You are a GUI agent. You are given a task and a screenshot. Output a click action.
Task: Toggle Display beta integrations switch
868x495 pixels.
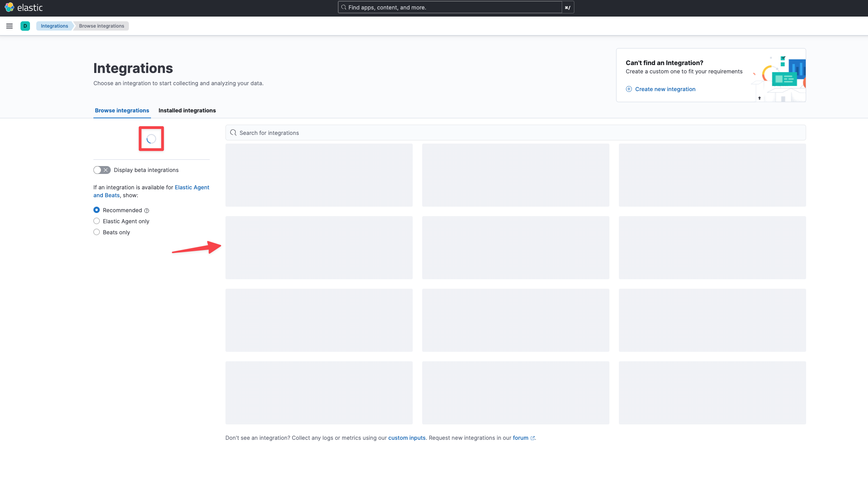click(102, 170)
